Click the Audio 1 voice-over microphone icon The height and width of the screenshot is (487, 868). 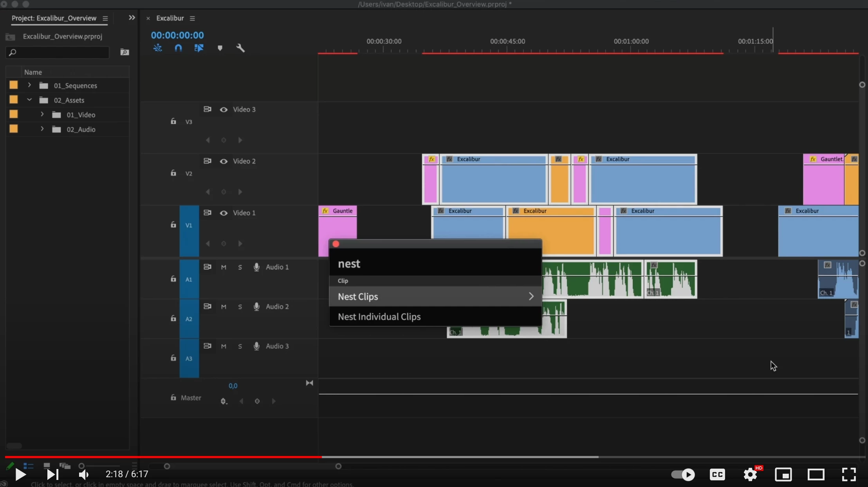coord(256,267)
